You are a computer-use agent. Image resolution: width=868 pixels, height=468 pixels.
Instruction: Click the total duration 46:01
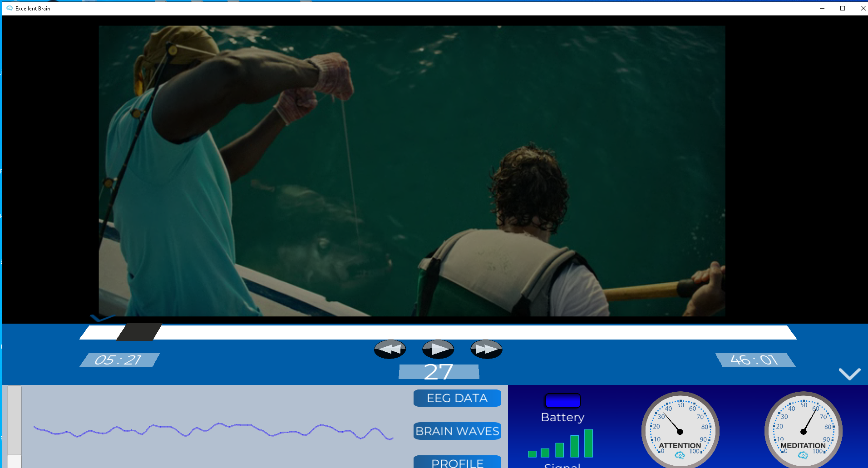(755, 360)
